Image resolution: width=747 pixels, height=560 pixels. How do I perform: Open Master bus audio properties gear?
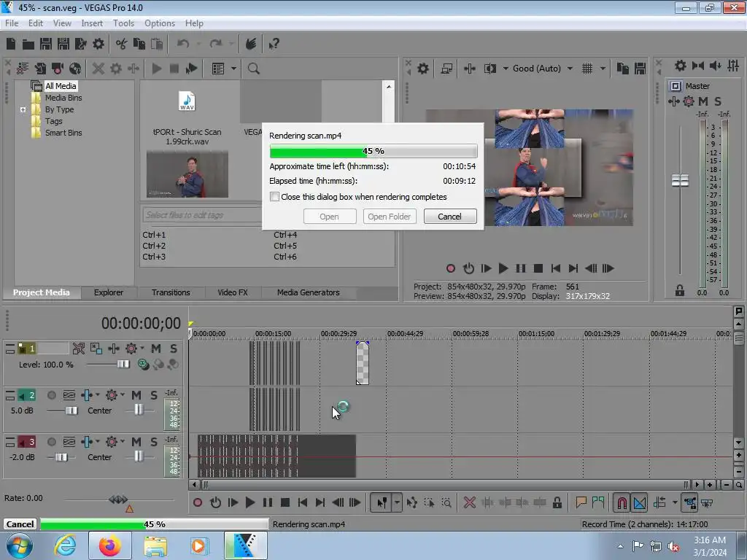[681, 66]
